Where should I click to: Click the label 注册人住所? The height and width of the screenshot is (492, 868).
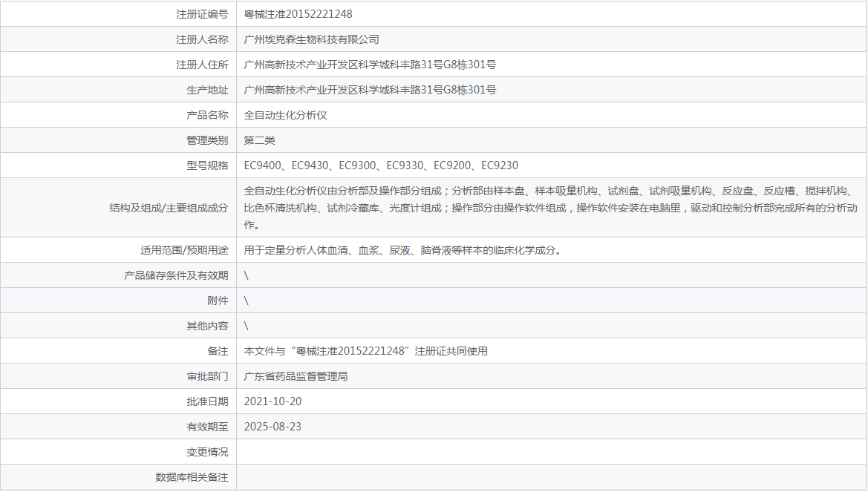202,65
